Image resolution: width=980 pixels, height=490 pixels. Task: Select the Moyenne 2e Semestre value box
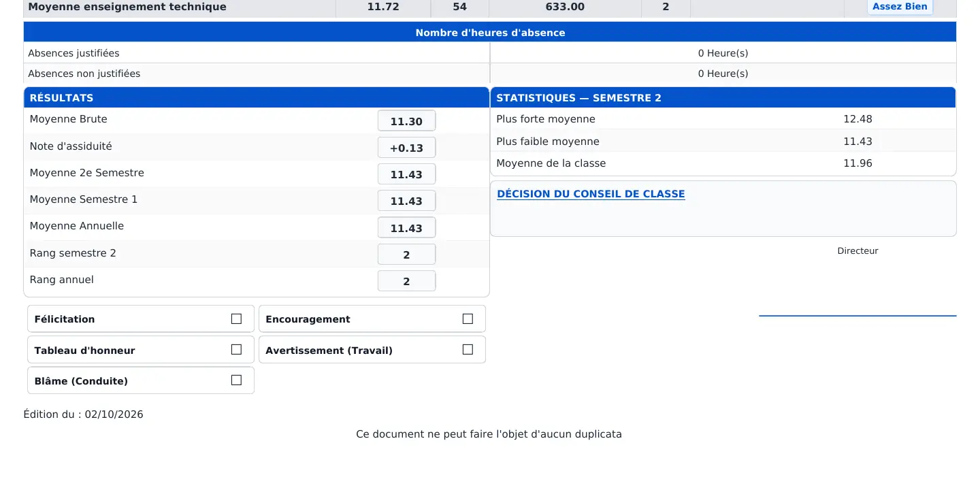pos(406,174)
